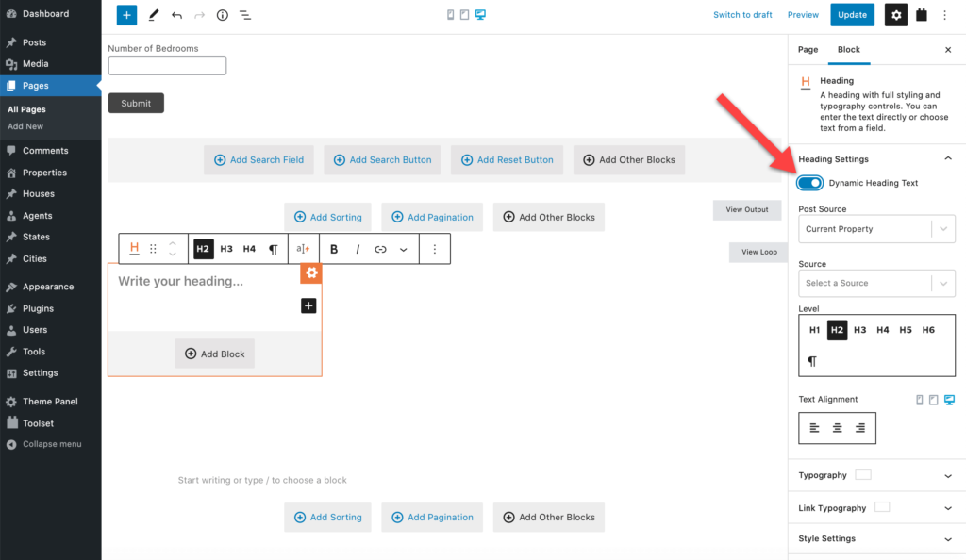Click the Number of Bedrooms input field
This screenshot has width=966, height=560.
[x=167, y=65]
